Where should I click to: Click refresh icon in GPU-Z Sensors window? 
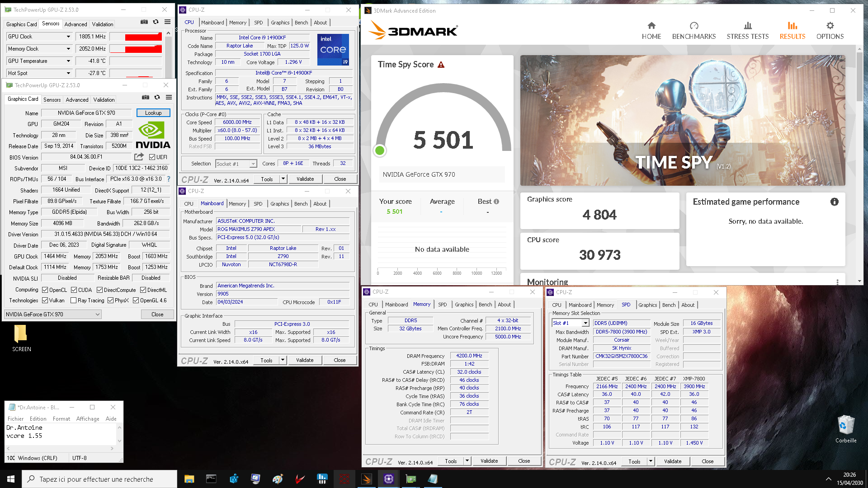point(156,22)
